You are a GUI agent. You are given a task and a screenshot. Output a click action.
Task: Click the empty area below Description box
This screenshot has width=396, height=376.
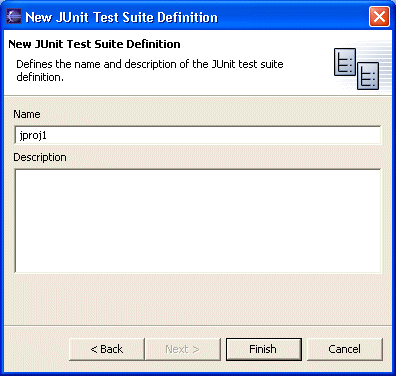tap(198, 298)
